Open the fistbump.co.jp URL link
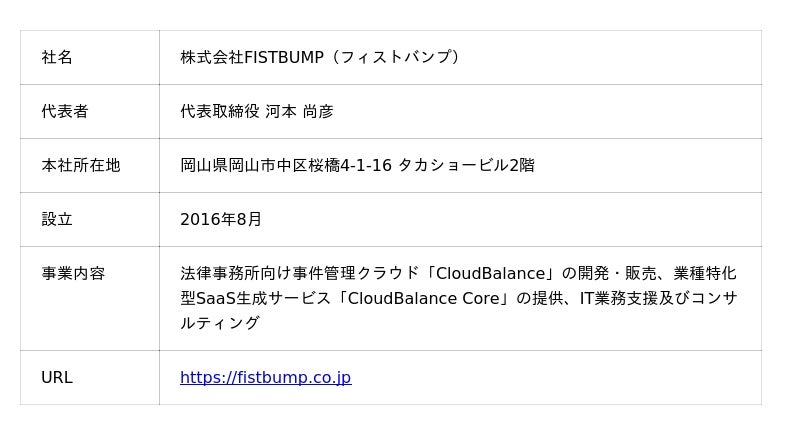Image resolution: width=800 pixels, height=435 pixels. click(x=265, y=378)
